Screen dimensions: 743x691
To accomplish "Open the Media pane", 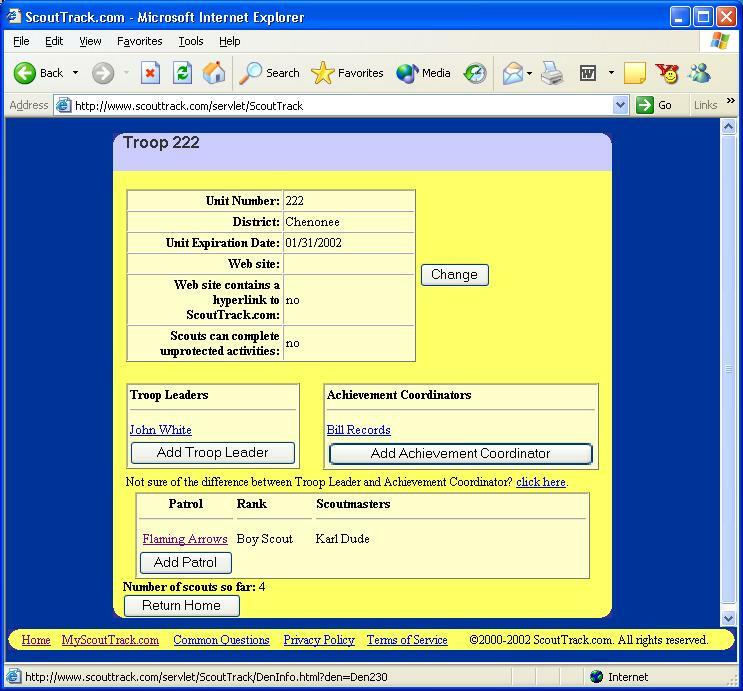I will 423,73.
